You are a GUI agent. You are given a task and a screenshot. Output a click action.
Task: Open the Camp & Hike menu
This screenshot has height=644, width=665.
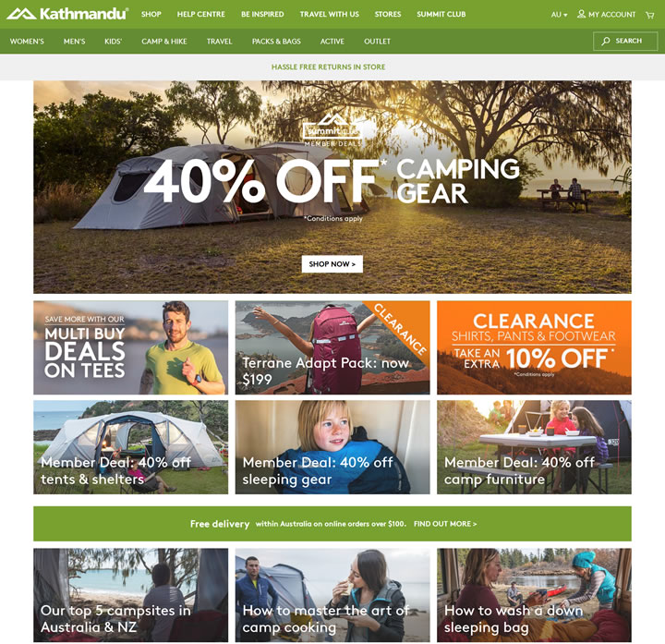164,42
